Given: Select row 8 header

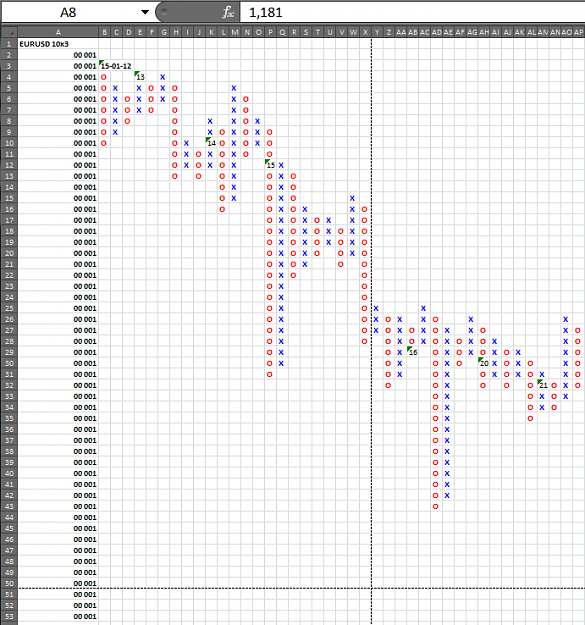Looking at the screenshot, I should coord(10,121).
